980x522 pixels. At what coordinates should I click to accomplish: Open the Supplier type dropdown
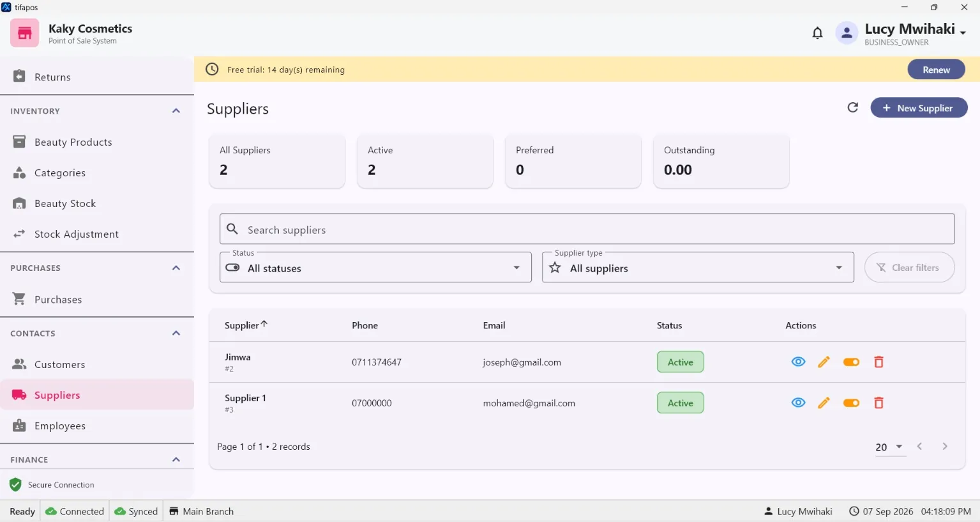[x=698, y=268]
